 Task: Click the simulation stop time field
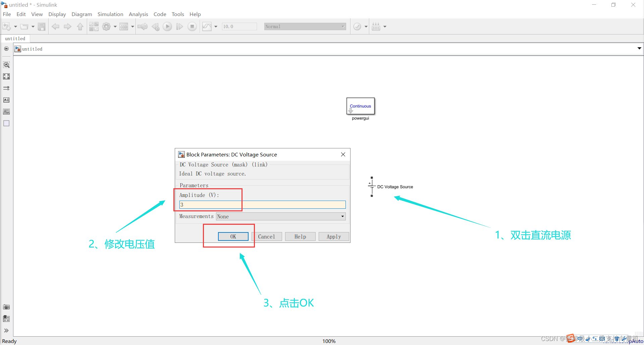point(239,26)
